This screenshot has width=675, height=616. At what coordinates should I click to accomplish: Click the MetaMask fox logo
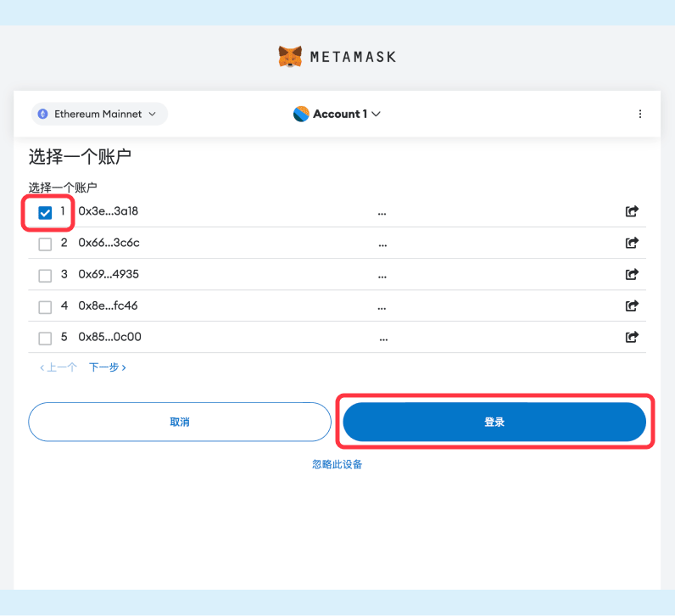click(x=290, y=57)
